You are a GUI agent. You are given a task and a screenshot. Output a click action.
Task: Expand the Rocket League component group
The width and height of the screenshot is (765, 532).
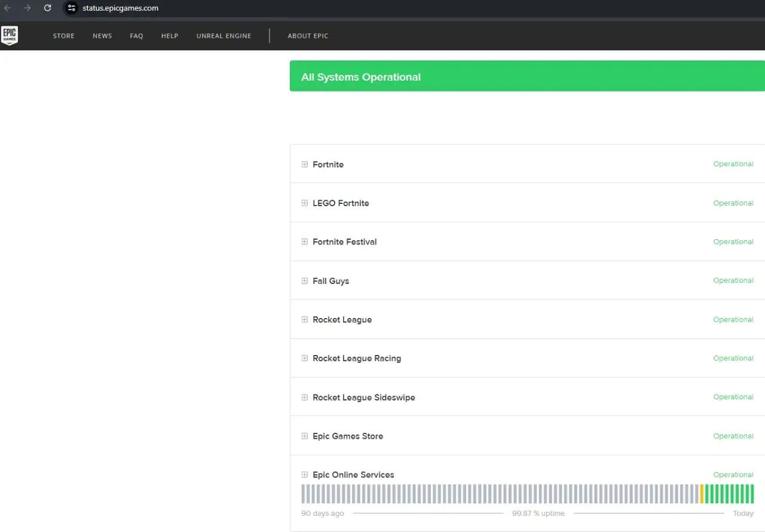[304, 320]
